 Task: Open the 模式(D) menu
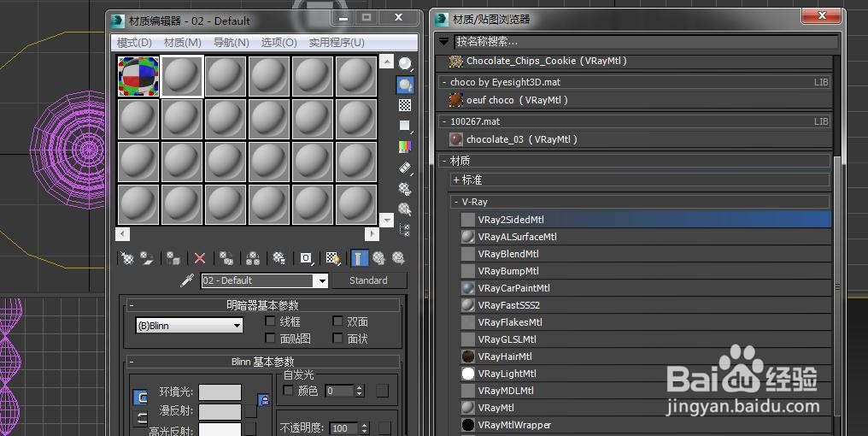(134, 43)
